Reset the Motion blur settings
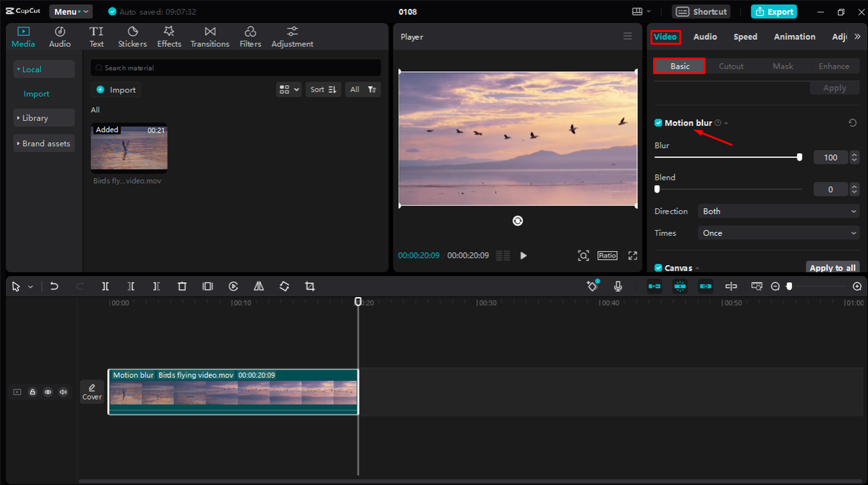868x485 pixels. pyautogui.click(x=852, y=123)
